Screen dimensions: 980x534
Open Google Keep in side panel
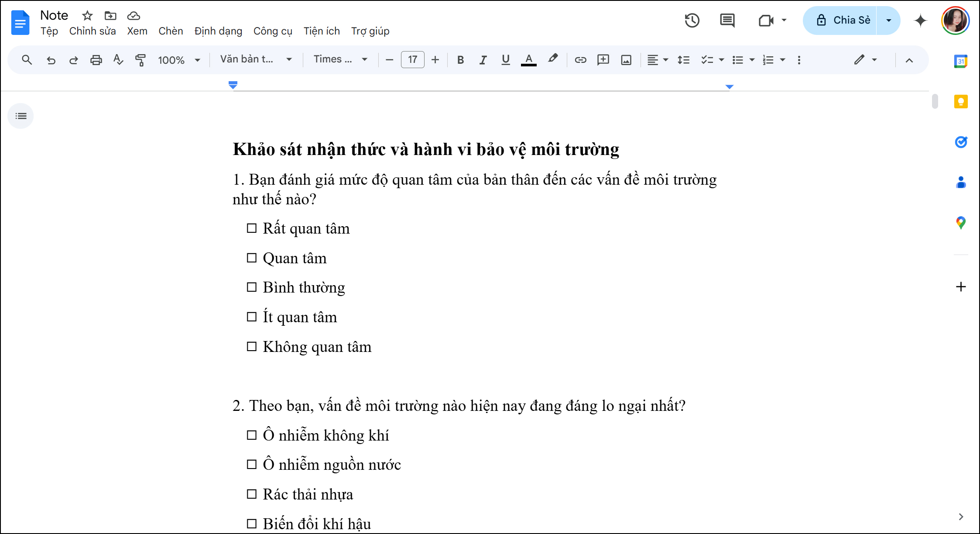pos(961,102)
